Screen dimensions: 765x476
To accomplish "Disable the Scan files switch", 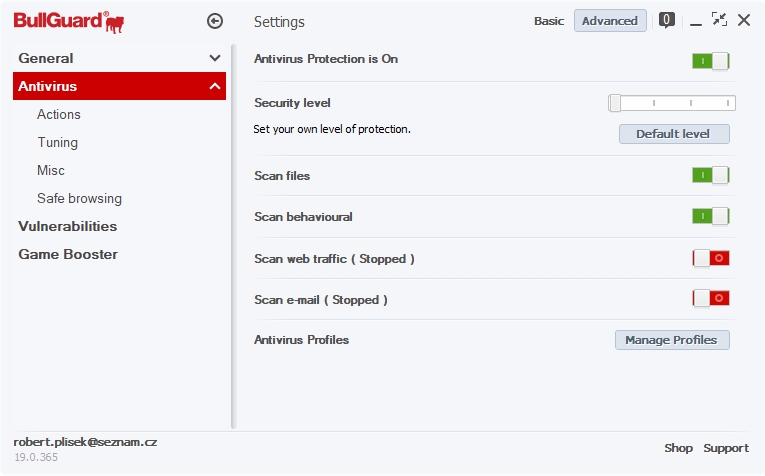I will (710, 175).
